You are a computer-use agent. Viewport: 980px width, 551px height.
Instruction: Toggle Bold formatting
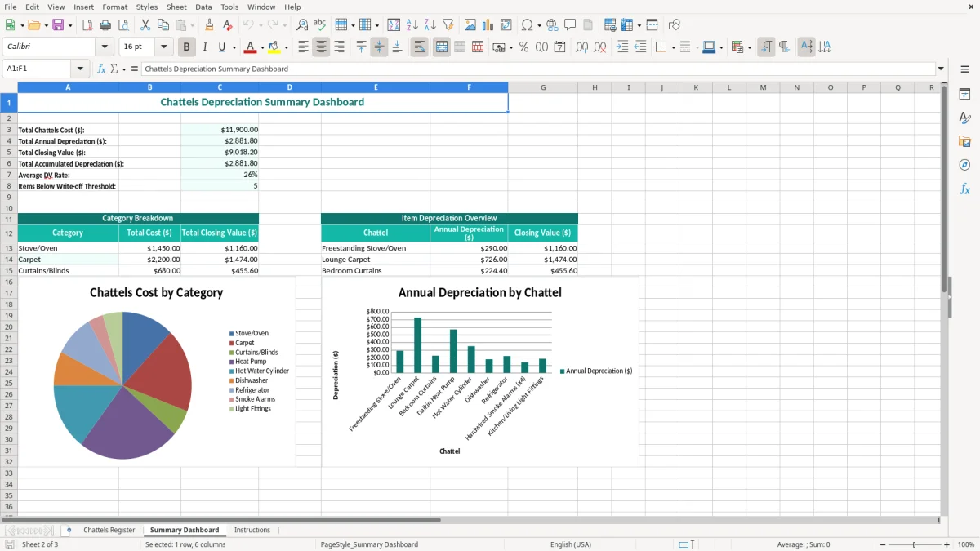point(187,47)
